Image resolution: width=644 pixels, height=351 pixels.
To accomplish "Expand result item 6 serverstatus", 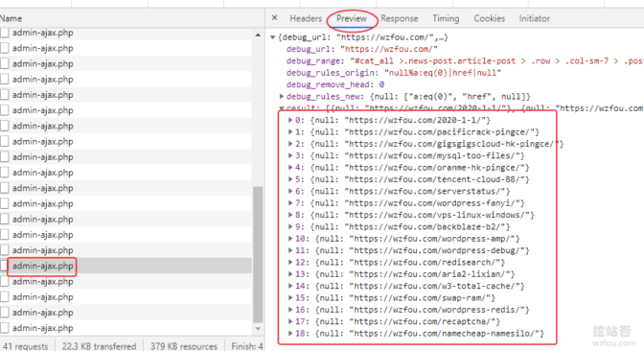I will pos(290,191).
